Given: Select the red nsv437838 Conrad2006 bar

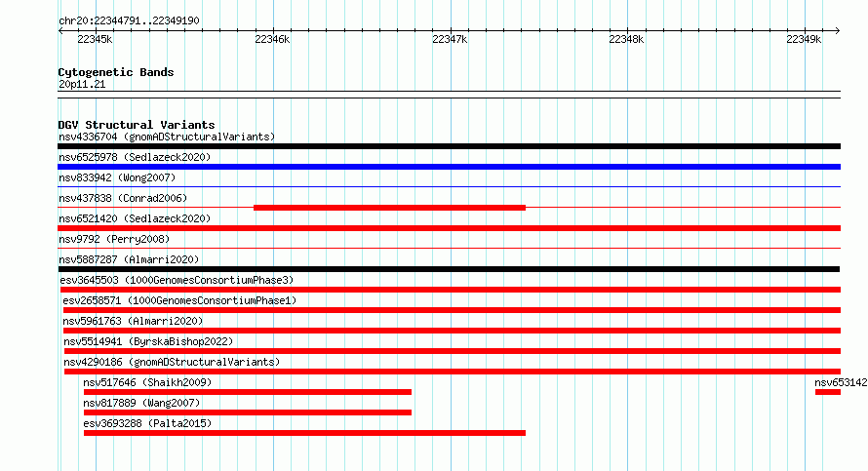Looking at the screenshot, I should 389,208.
